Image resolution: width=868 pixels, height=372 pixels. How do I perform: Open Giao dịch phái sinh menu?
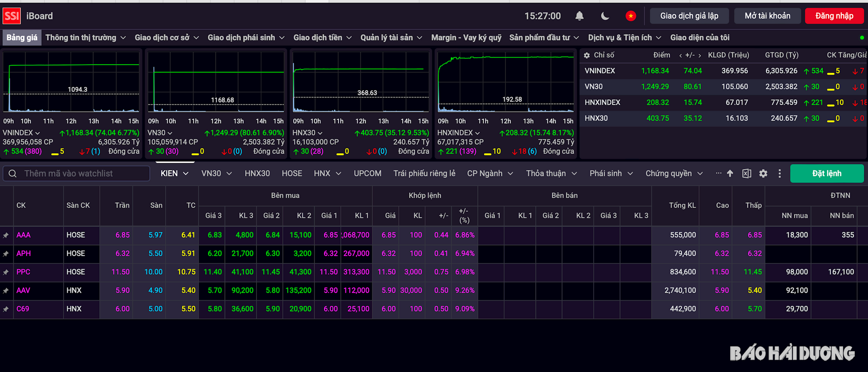(246, 38)
